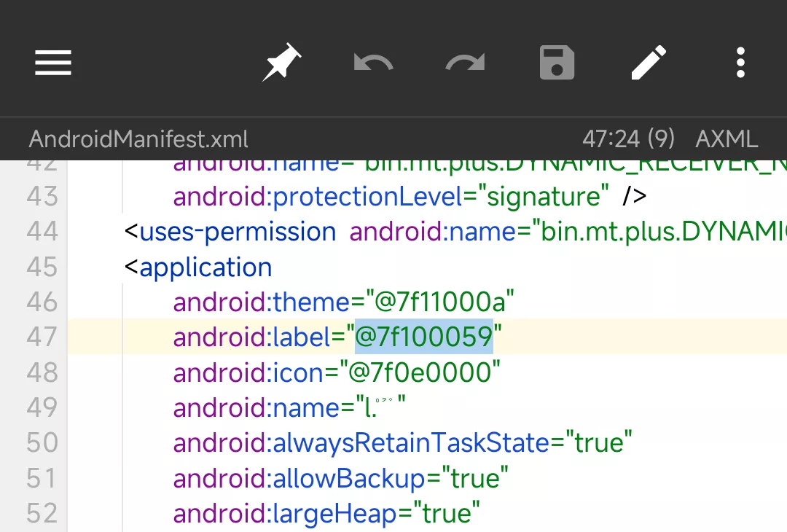Tap the @7f11000a theme value

point(434,302)
